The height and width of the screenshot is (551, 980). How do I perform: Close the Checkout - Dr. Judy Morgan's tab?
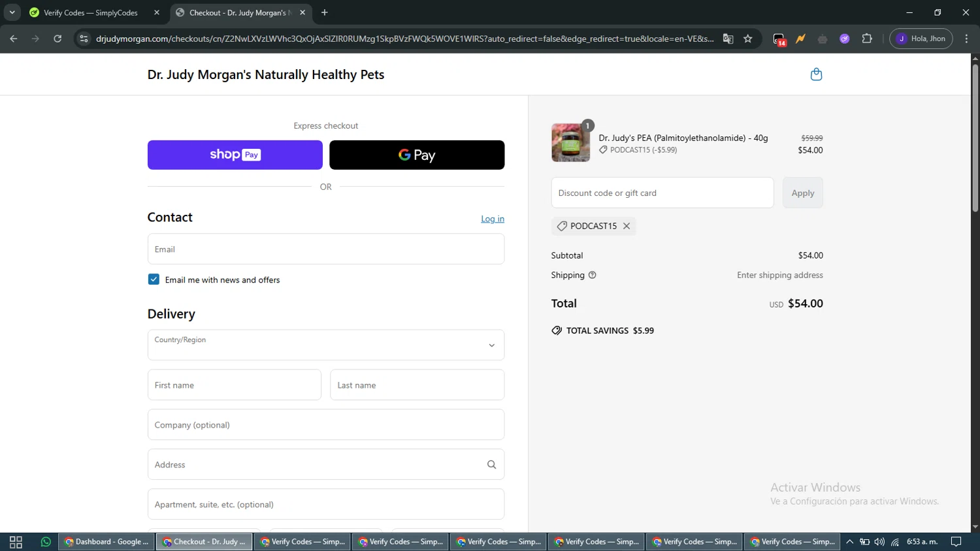coord(302,12)
